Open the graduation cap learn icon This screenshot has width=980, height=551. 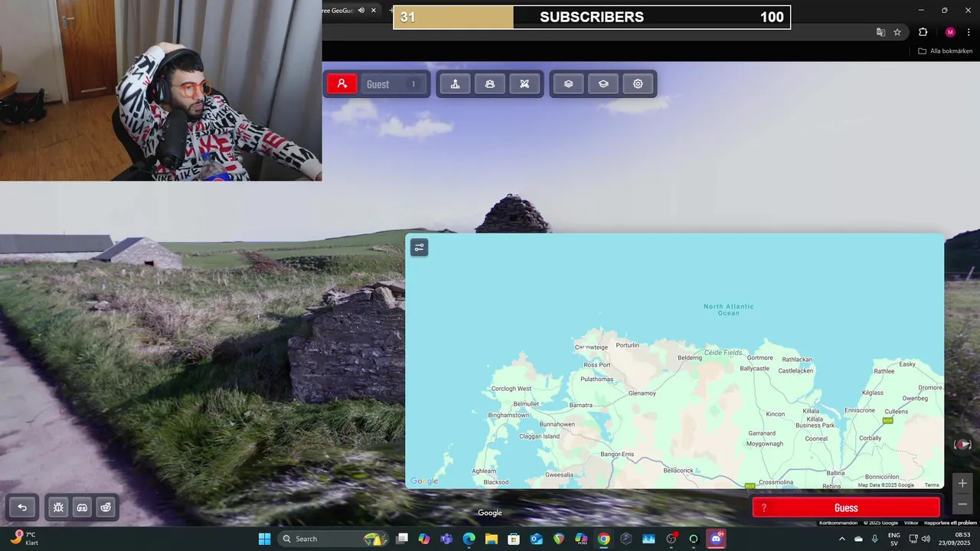point(603,84)
